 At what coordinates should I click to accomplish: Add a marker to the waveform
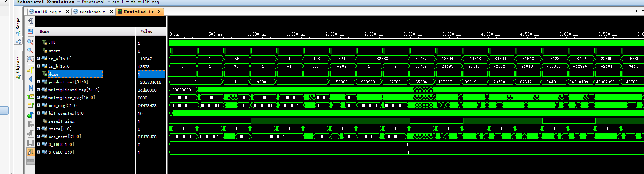[x=30, y=115]
